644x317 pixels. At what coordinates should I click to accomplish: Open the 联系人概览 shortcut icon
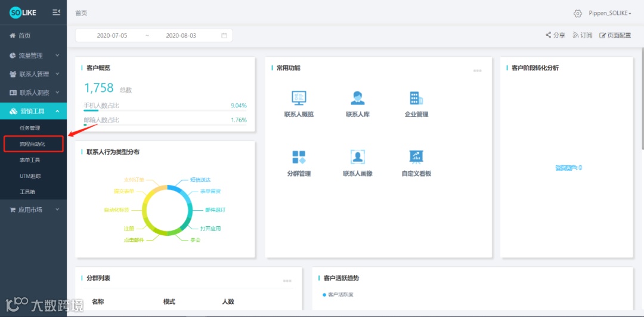coord(299,98)
